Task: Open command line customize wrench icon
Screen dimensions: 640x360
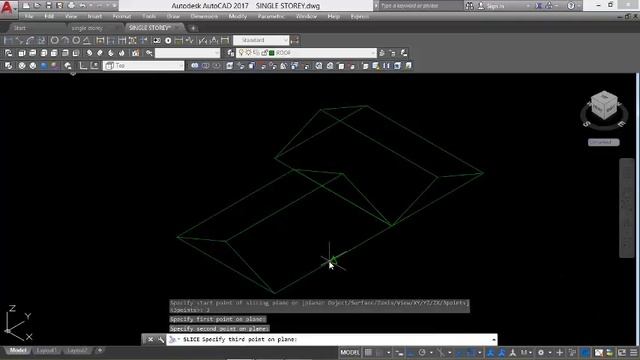Action: point(161,339)
